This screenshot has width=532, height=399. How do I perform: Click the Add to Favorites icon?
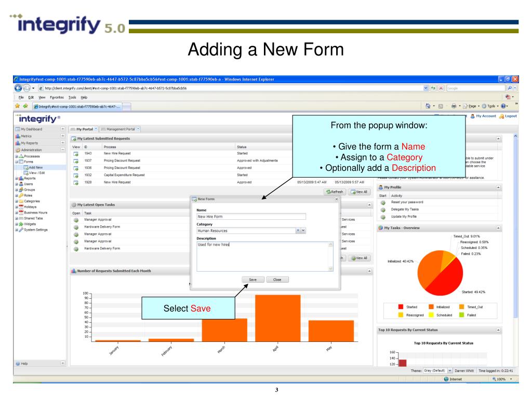pyautogui.click(x=25, y=106)
